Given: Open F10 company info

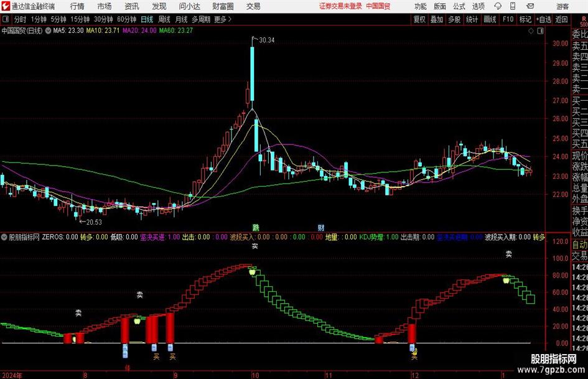Looking at the screenshot, I should [508, 19].
